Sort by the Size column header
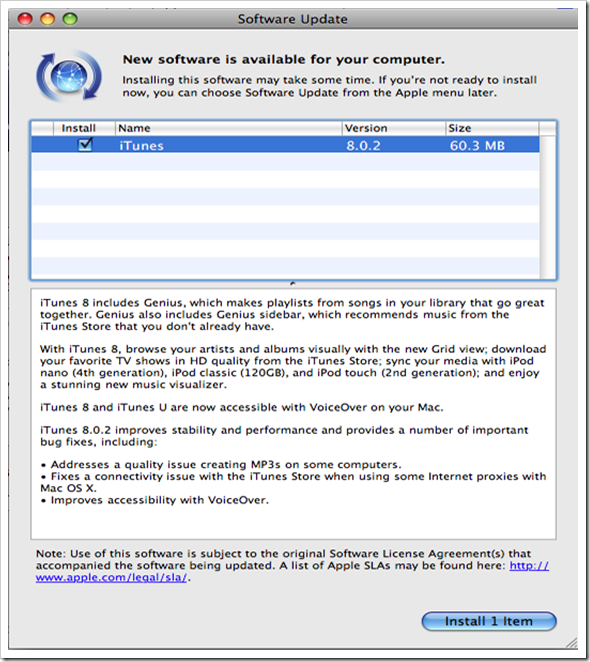The width and height of the screenshot is (590, 662). 492,128
